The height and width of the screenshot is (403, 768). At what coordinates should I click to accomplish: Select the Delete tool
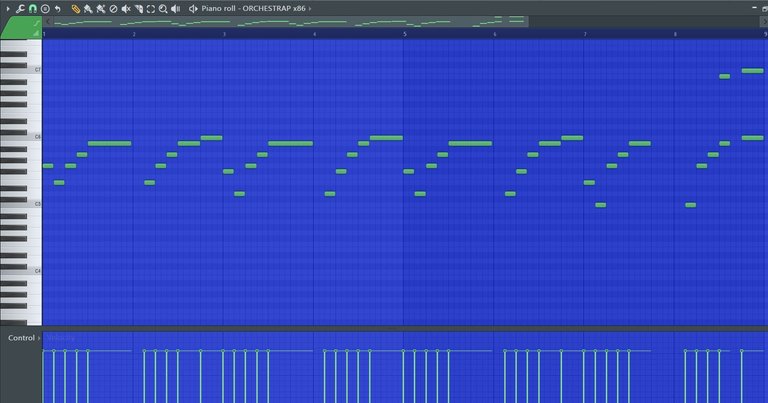(x=113, y=8)
